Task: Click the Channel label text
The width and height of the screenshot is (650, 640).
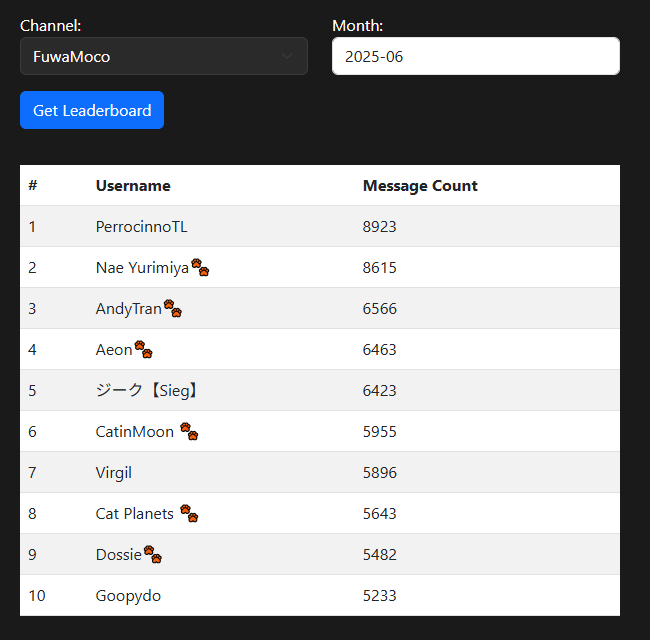Action: (x=51, y=26)
